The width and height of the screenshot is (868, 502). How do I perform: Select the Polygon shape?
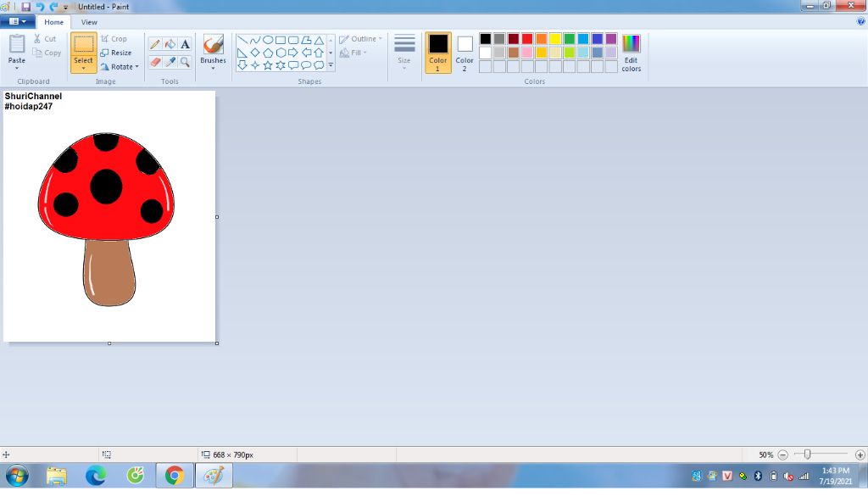point(306,40)
